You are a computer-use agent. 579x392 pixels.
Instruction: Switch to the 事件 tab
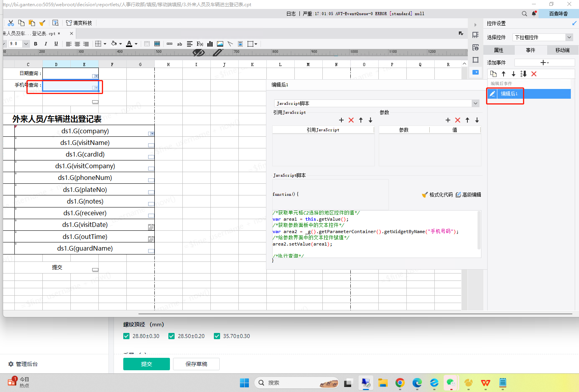531,50
